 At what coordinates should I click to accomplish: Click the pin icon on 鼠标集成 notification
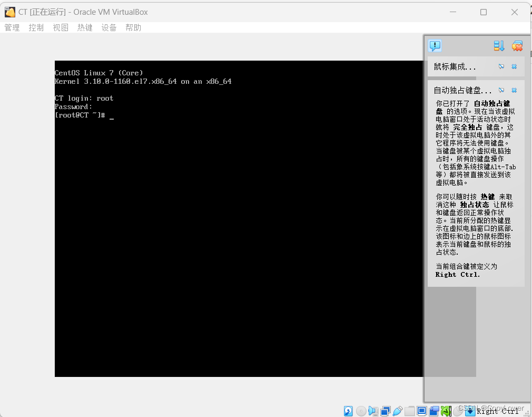coord(501,66)
